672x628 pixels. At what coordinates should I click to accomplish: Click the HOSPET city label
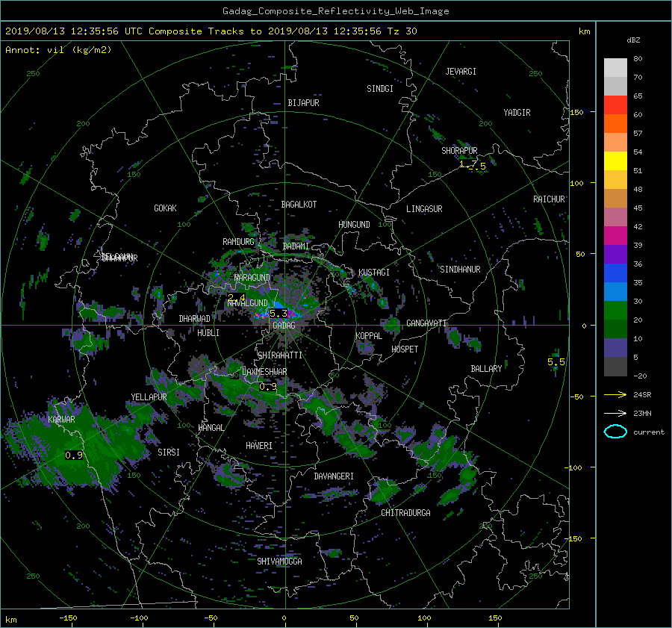(405, 349)
